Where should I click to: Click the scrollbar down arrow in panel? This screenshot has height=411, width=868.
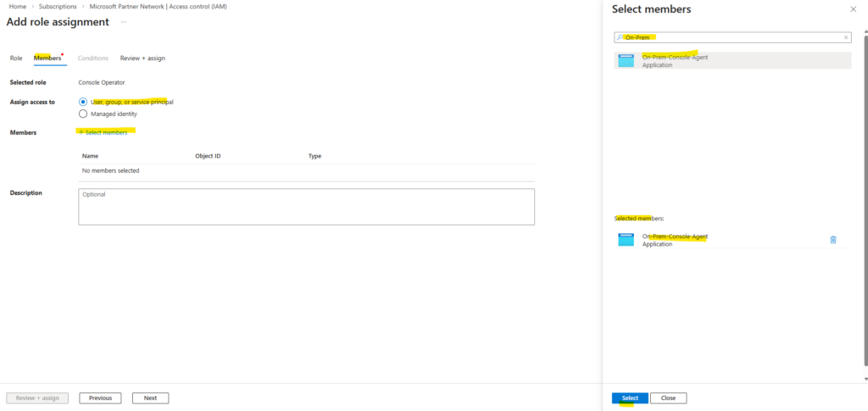[x=865, y=379]
